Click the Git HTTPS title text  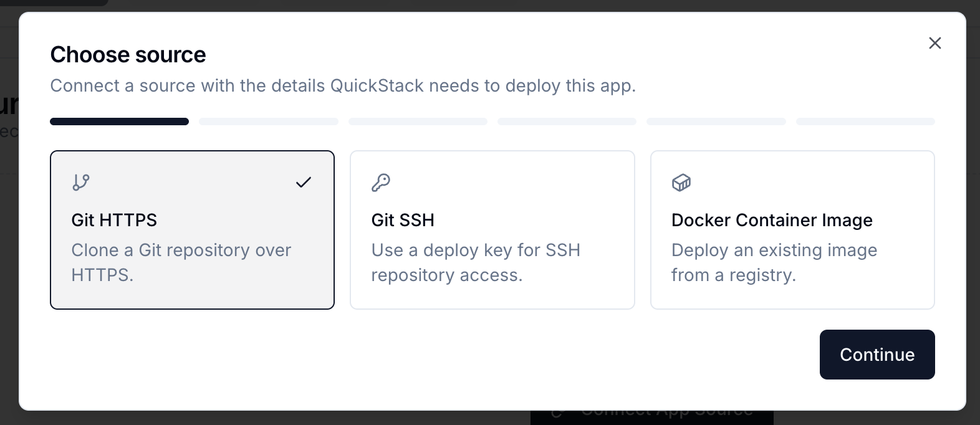(114, 220)
